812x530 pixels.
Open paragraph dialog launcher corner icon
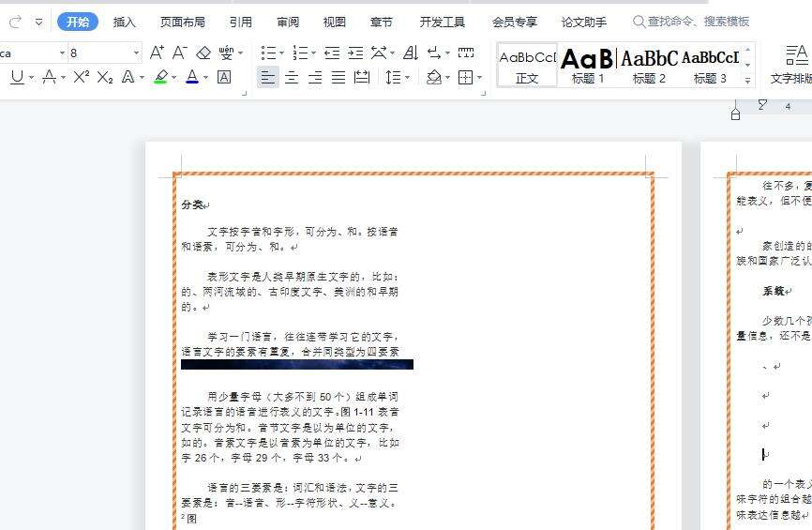pos(483,94)
